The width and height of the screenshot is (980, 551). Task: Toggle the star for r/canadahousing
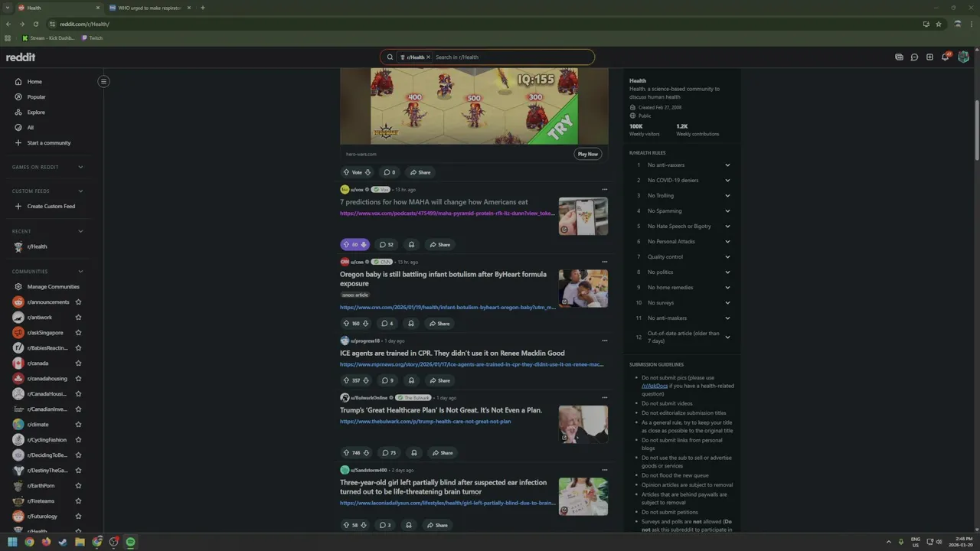78,379
